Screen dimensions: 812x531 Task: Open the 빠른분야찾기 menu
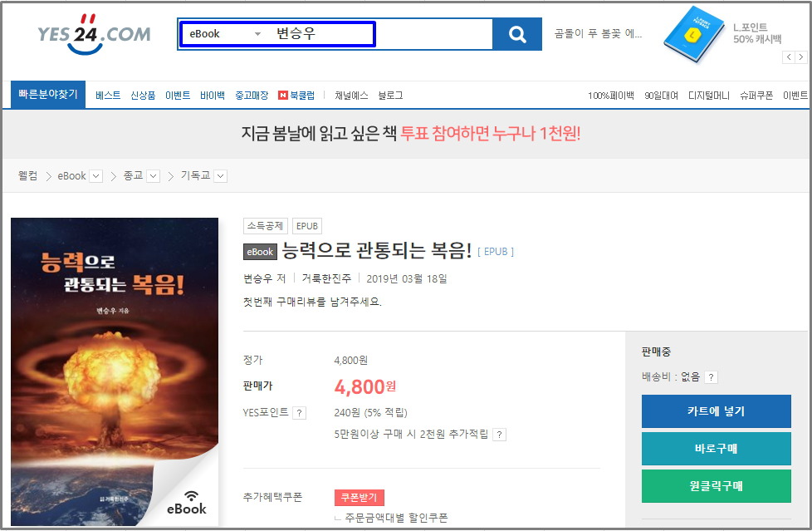48,95
